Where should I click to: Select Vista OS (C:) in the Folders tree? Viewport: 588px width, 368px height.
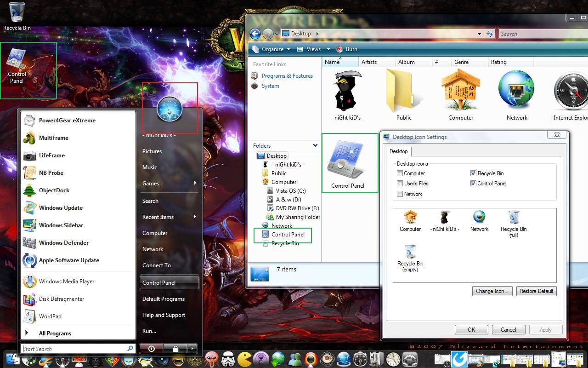291,191
